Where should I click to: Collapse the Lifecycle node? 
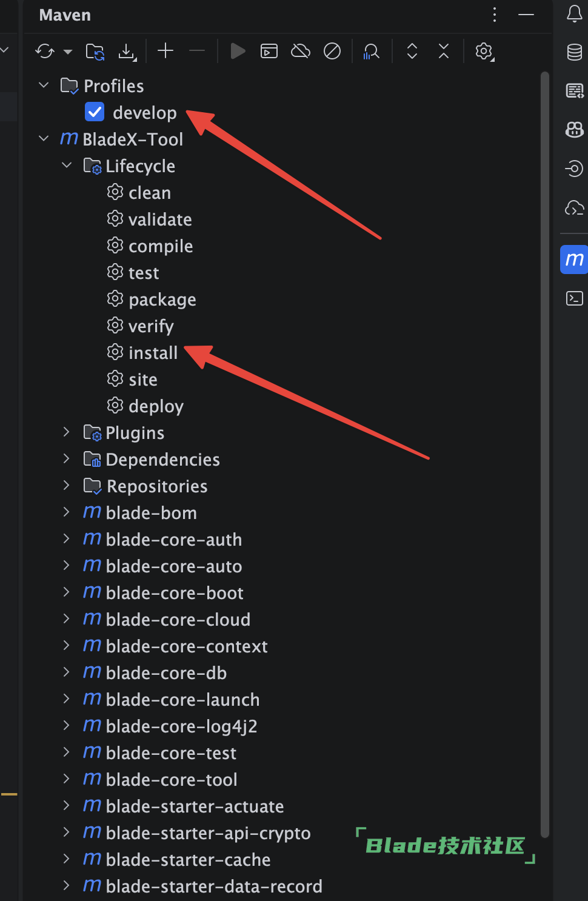point(67,166)
